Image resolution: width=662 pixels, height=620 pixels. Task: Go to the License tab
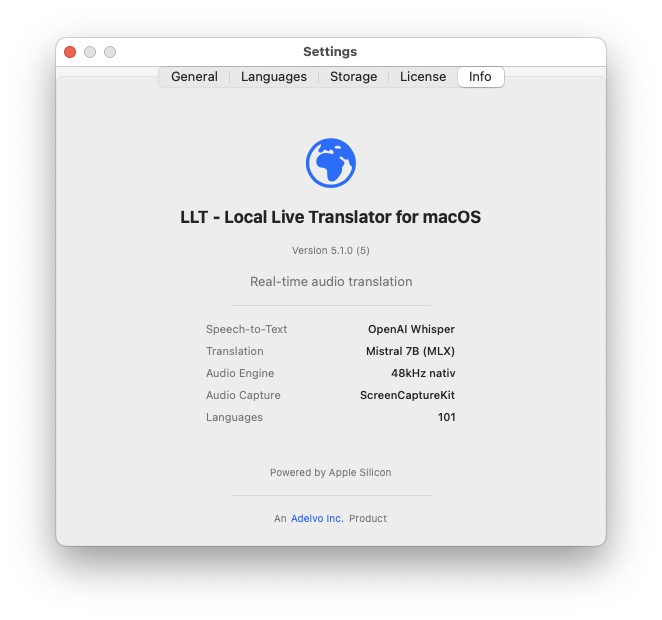[423, 77]
